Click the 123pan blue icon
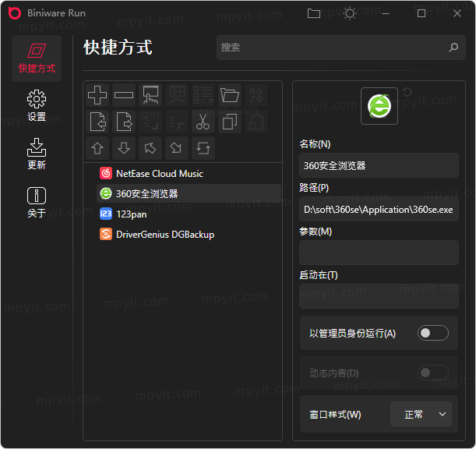 click(x=106, y=214)
